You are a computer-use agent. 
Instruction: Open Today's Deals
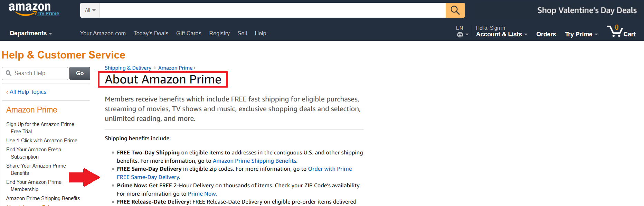(x=151, y=33)
